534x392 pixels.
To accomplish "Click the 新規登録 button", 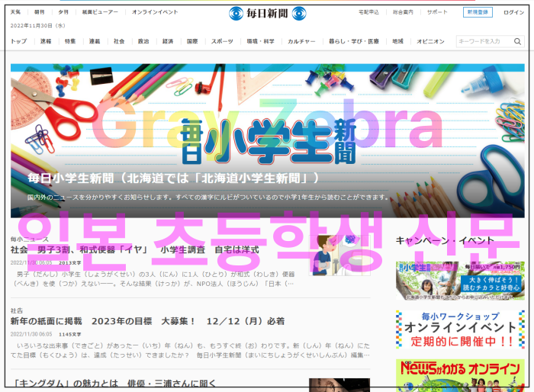I will coord(478,12).
